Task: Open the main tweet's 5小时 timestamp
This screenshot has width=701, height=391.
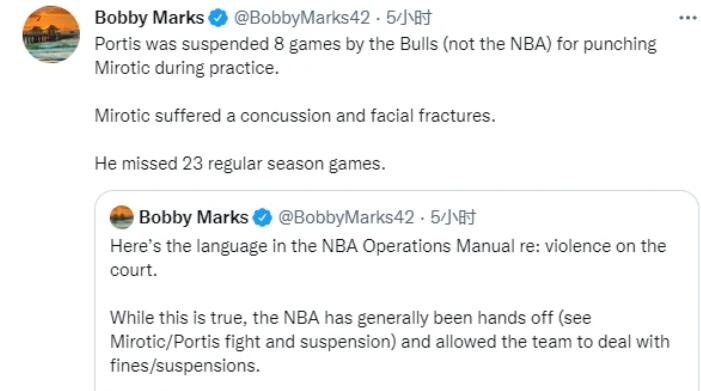Action: [x=409, y=18]
